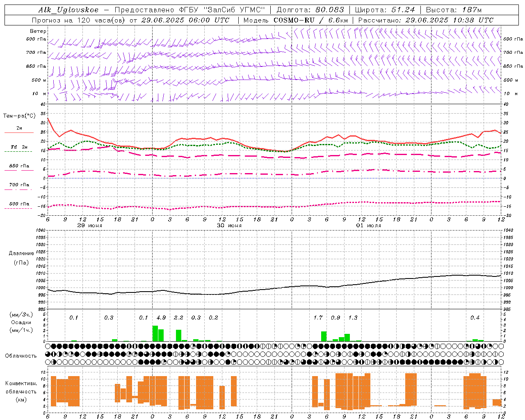Click the "Ветер" wind panel label

(x=38, y=31)
